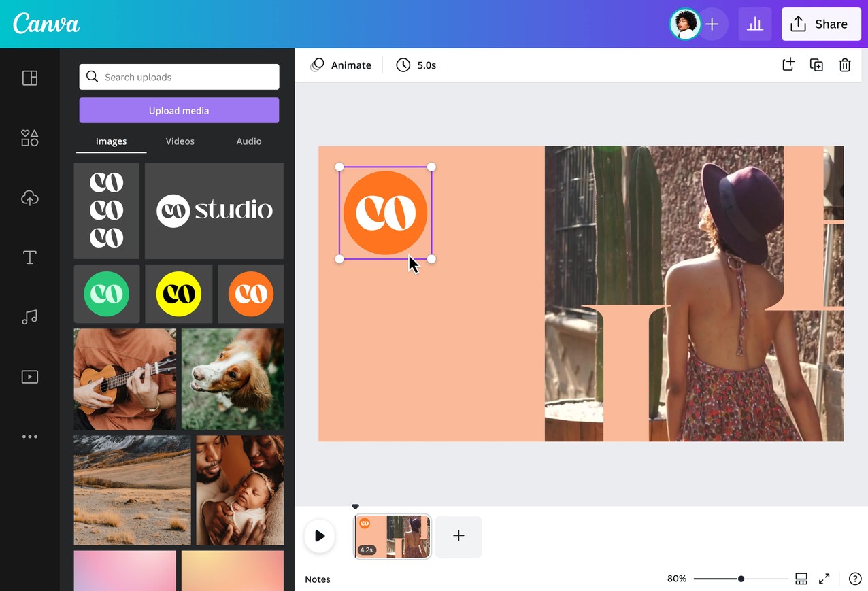Image resolution: width=868 pixels, height=591 pixels.
Task: Open the Templates panel in sidebar
Action: [30, 78]
